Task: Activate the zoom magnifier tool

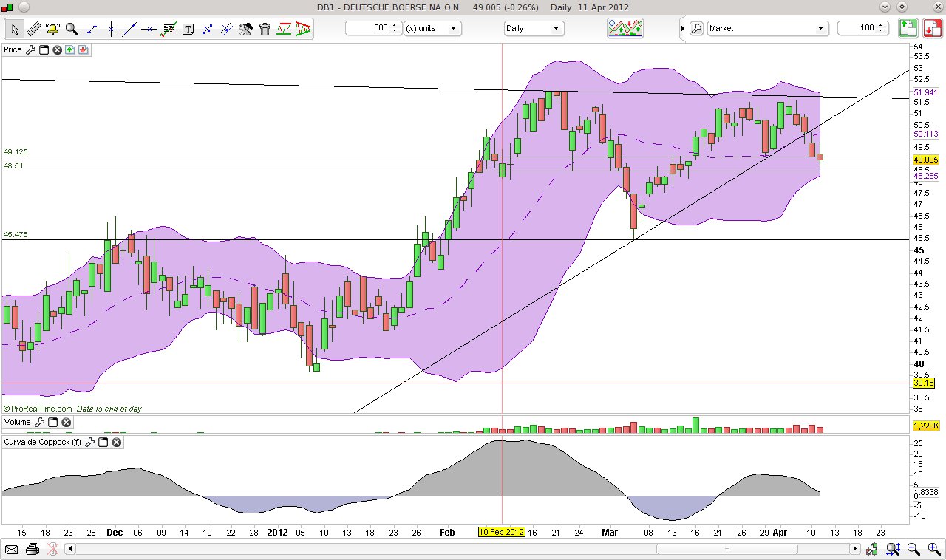Action: [x=71, y=28]
